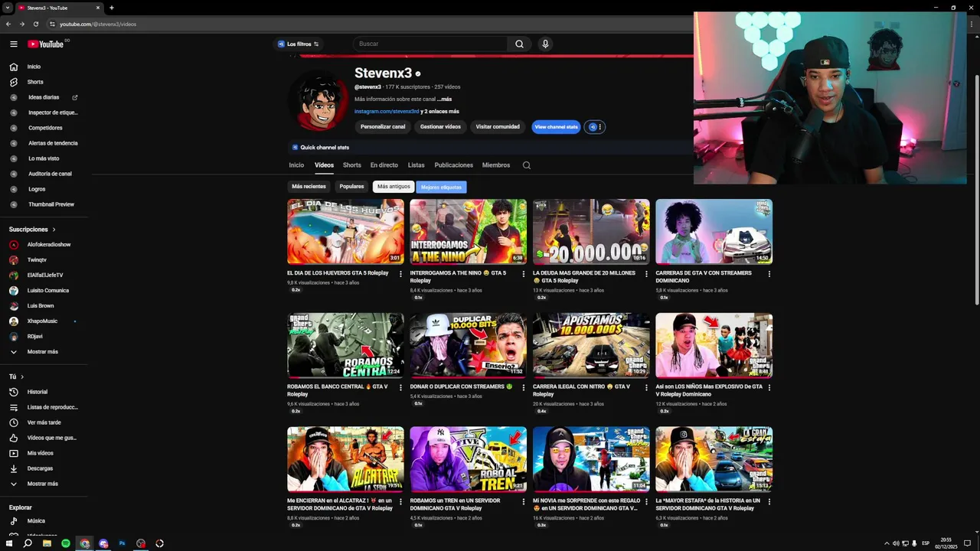980x551 pixels.
Task: Open File Explorer from the taskbar
Action: [47, 543]
